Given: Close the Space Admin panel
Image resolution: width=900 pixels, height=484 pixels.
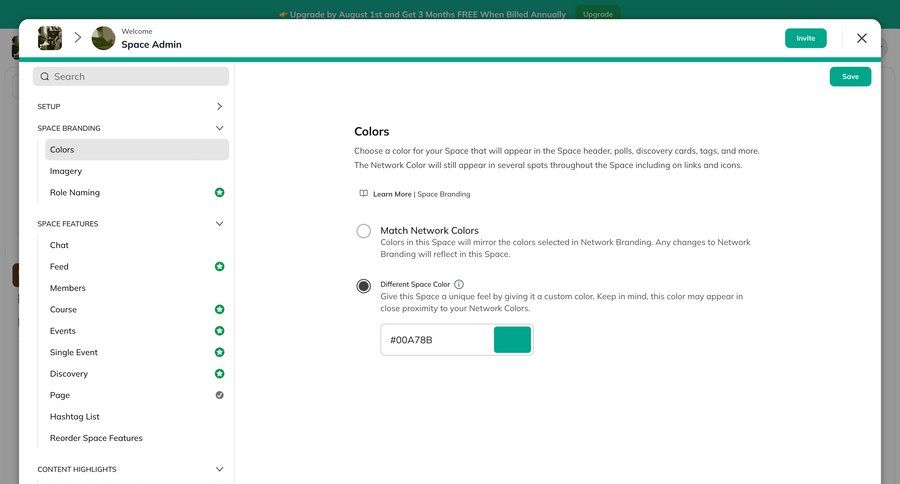Looking at the screenshot, I should click(x=862, y=38).
